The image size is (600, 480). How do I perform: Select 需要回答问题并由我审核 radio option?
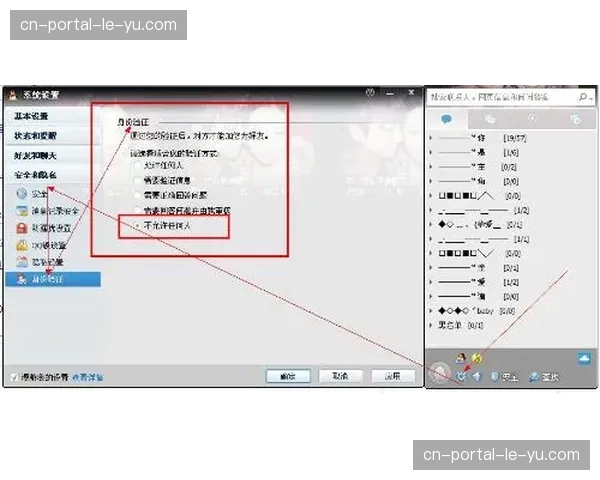(137, 210)
